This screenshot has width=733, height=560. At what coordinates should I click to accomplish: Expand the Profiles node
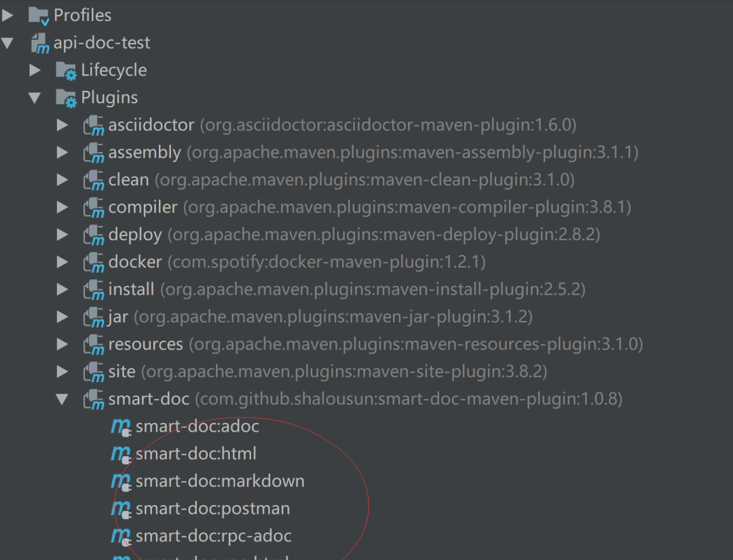coord(7,16)
